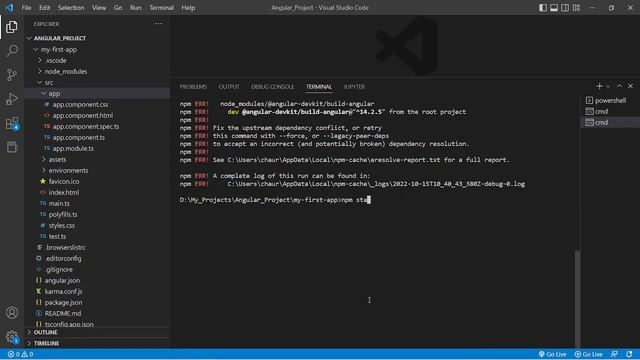The image size is (640, 360).
Task: Click errors and warnings status indicator
Action: (20, 354)
